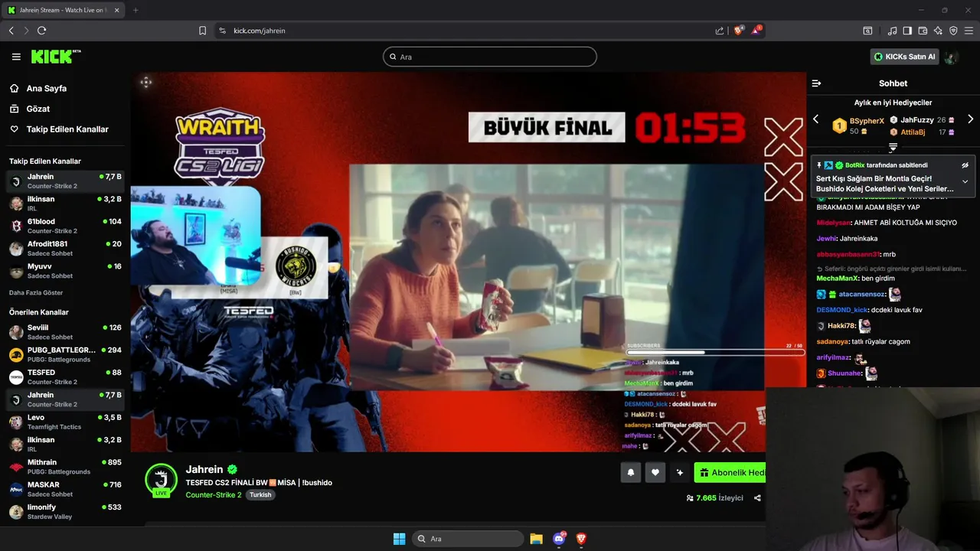The height and width of the screenshot is (551, 980).
Task: Expand the pinned message chevron
Action: (965, 182)
